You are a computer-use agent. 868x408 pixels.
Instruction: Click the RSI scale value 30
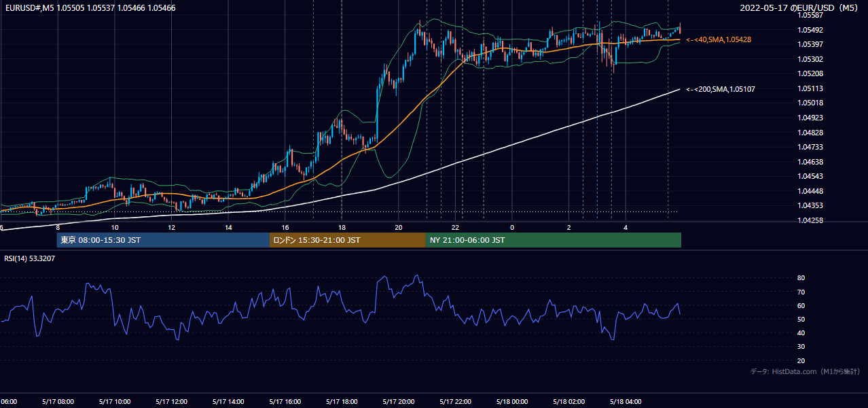[801, 347]
